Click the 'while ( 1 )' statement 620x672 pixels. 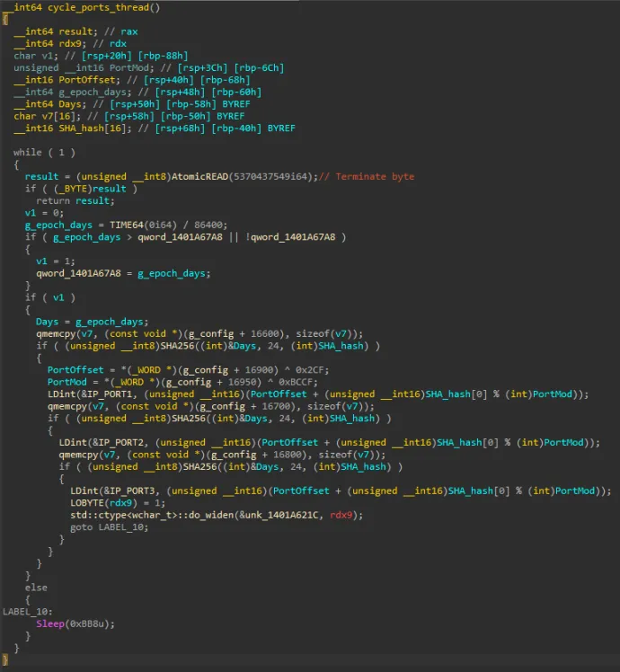click(44, 153)
